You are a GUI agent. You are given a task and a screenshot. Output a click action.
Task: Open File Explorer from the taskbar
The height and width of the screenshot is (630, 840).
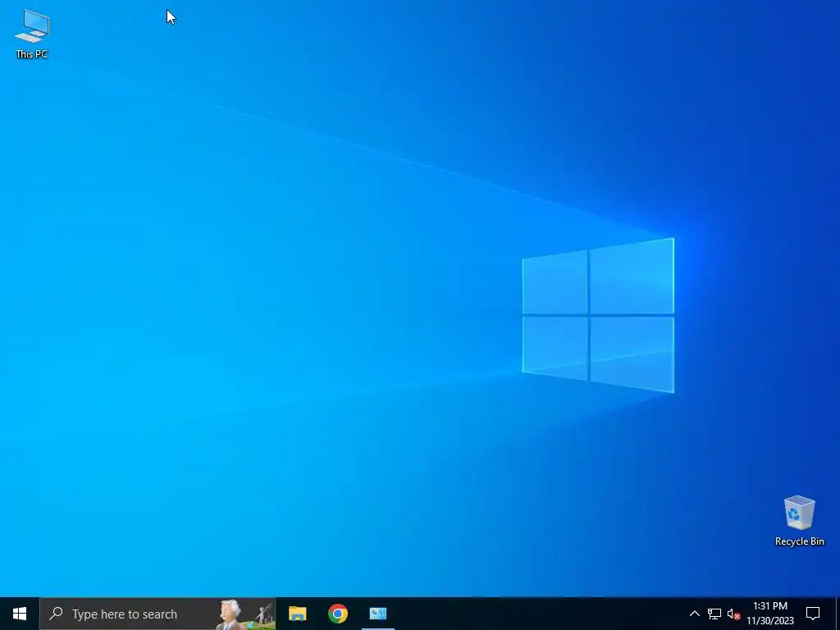[x=297, y=614]
